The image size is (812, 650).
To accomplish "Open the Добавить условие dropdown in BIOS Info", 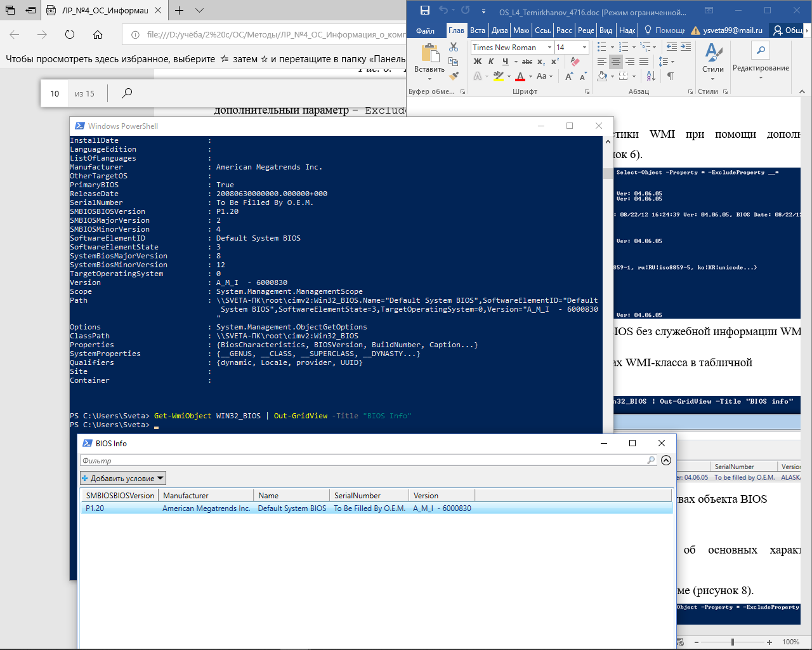I will tap(123, 478).
